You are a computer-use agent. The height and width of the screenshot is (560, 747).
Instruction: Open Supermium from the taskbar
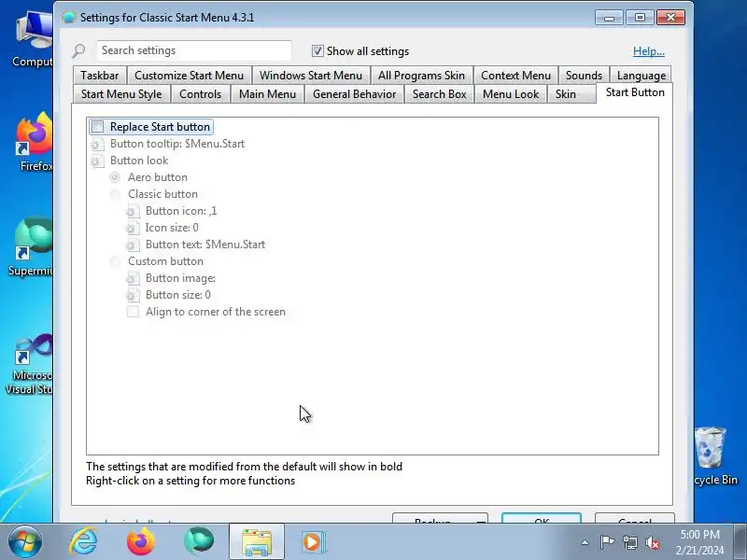(x=199, y=541)
